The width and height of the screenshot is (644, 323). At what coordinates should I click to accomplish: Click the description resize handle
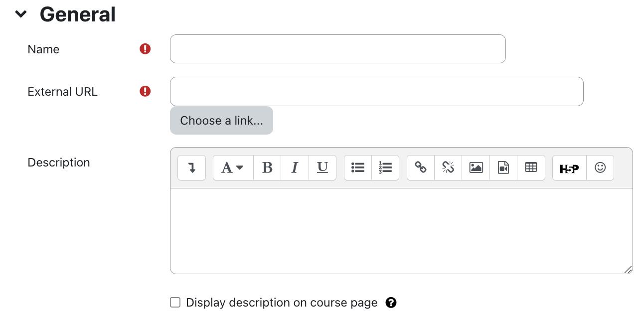[x=629, y=270]
